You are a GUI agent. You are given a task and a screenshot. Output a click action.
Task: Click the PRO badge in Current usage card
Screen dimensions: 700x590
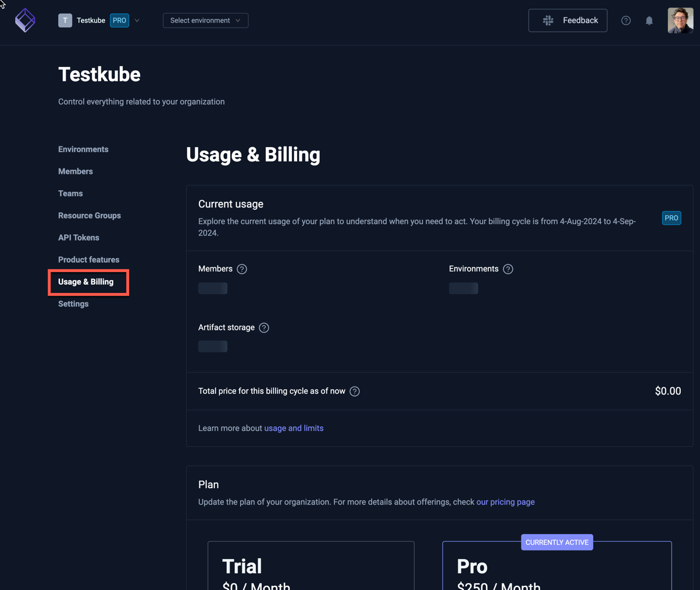tap(672, 218)
